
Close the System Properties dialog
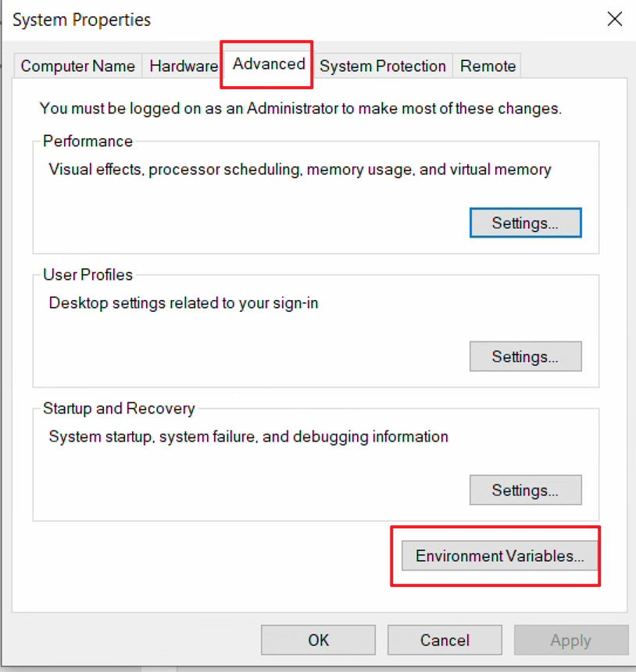615,19
